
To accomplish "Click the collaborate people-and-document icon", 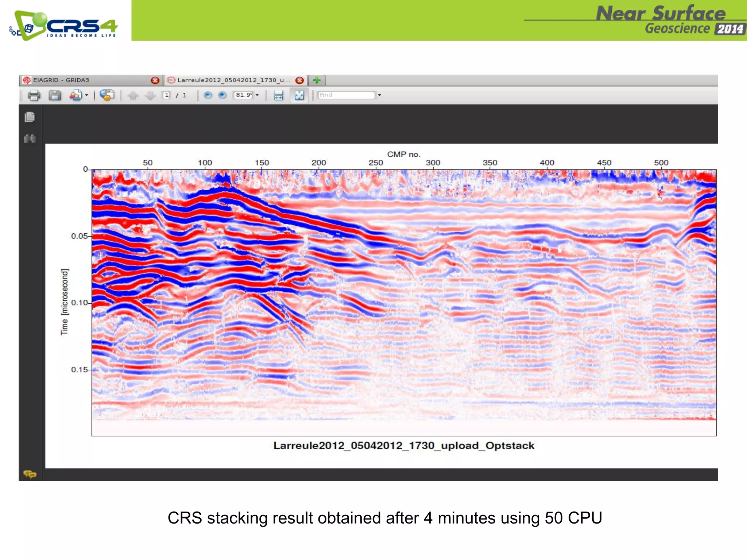I will [76, 96].
